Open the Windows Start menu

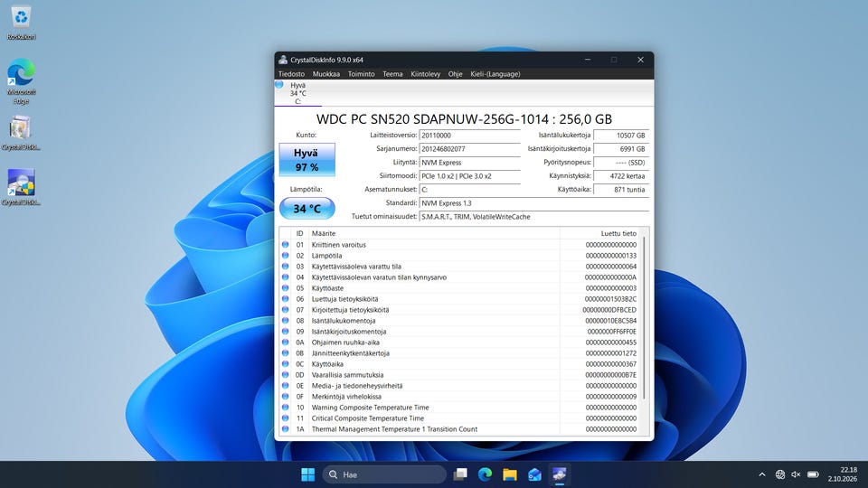[307, 474]
